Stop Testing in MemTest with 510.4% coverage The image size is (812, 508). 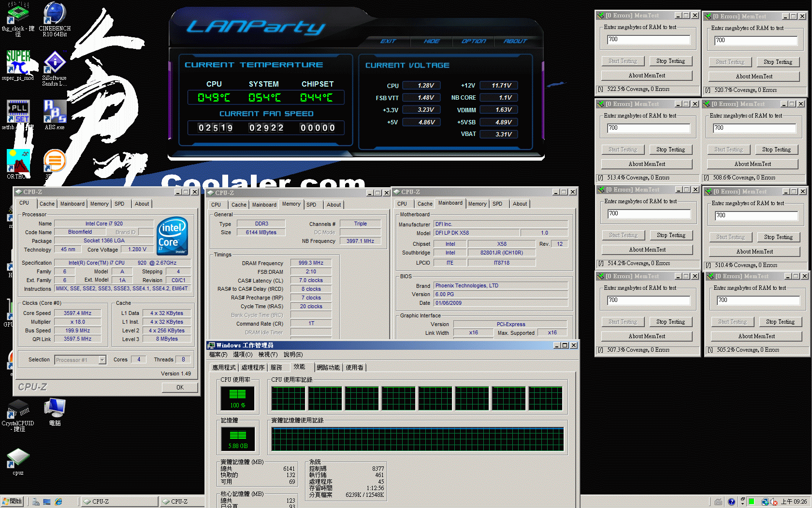point(778,237)
